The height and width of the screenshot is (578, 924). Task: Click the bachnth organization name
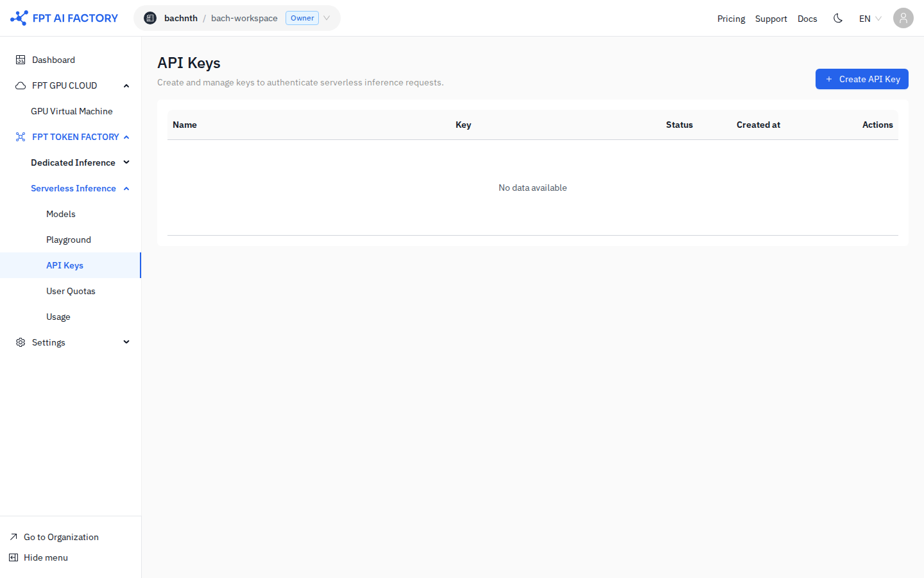(181, 18)
